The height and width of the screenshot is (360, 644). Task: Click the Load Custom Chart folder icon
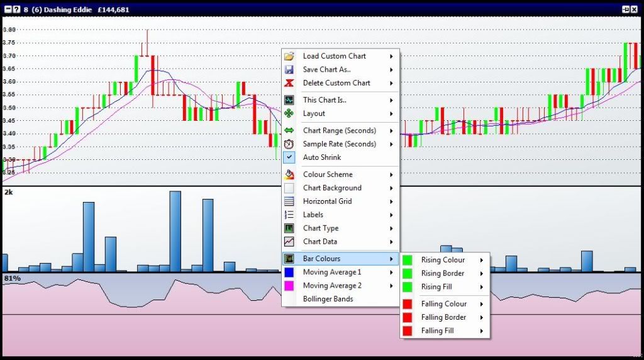pyautogui.click(x=289, y=56)
